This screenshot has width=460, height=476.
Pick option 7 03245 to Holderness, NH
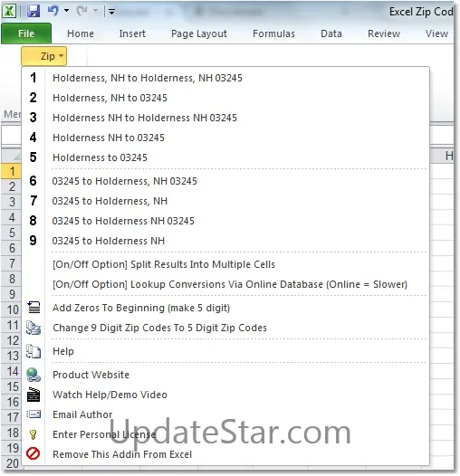pyautogui.click(x=225, y=201)
